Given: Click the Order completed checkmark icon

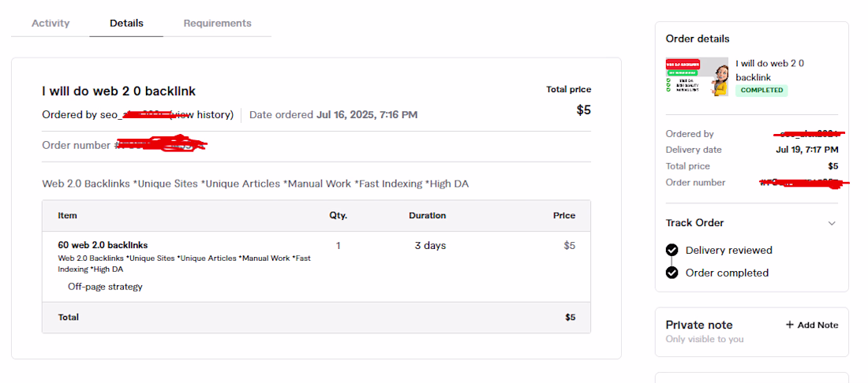Looking at the screenshot, I should (x=672, y=273).
